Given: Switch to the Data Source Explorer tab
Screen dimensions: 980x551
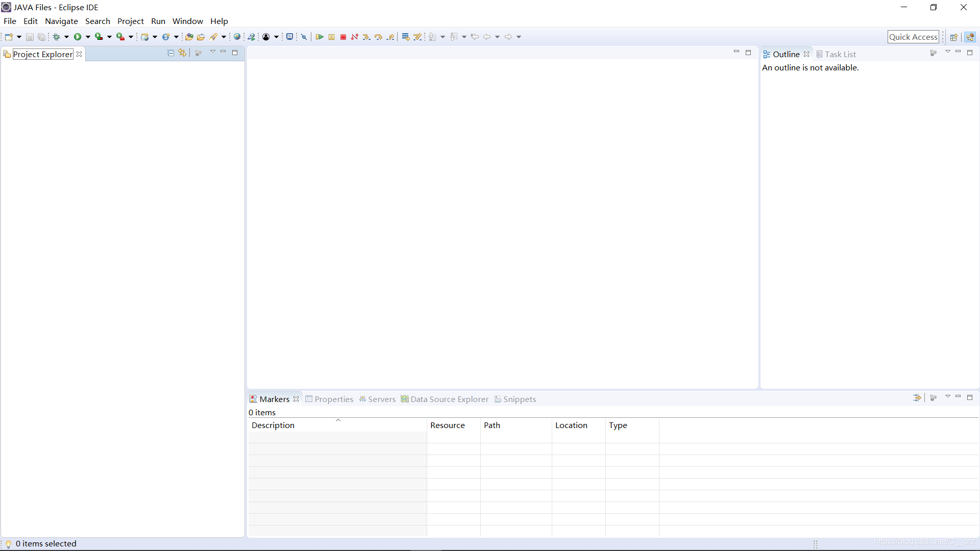Looking at the screenshot, I should point(445,399).
